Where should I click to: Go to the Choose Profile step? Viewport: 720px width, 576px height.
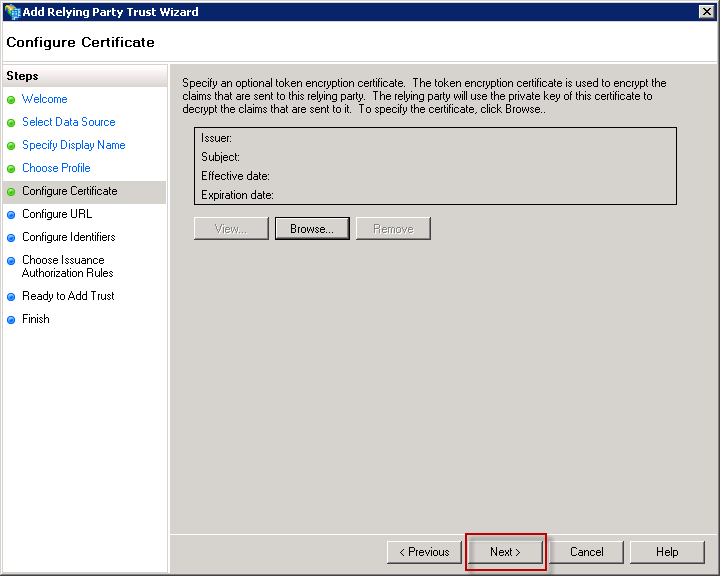56,168
